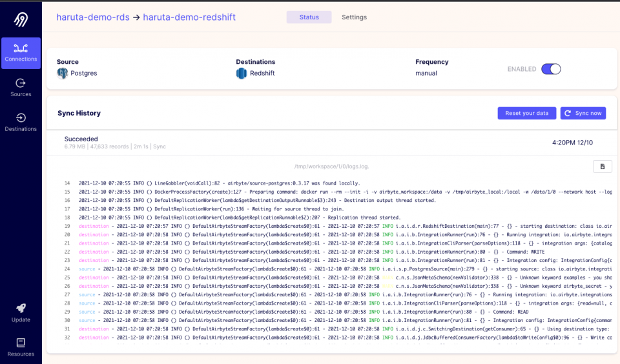Open the Sources sidebar item

click(21, 88)
